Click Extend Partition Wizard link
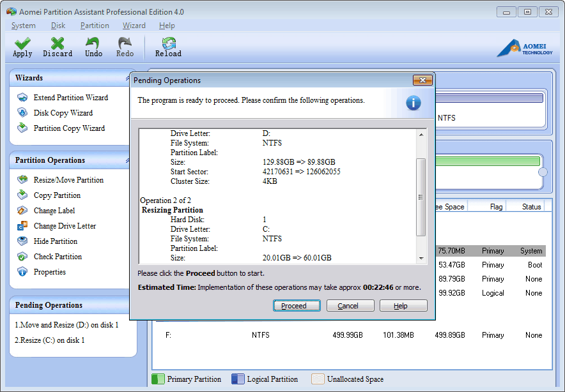The image size is (565, 392). point(70,98)
